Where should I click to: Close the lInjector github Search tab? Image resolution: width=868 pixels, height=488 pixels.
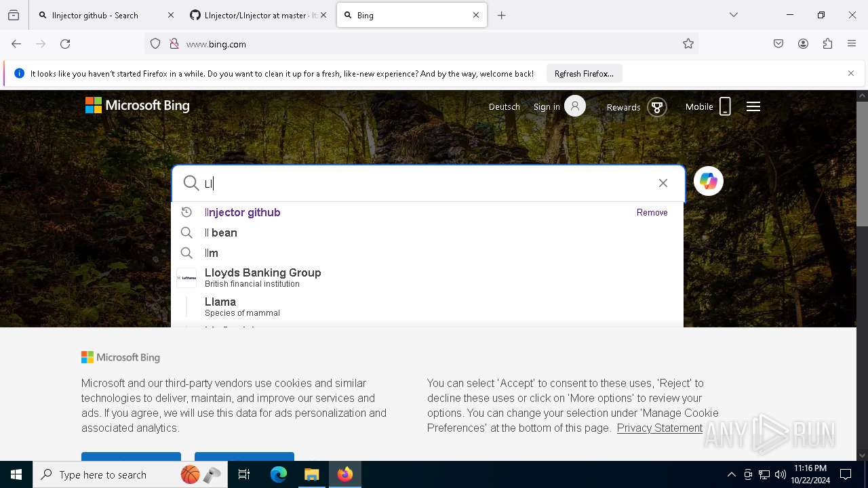(x=171, y=15)
